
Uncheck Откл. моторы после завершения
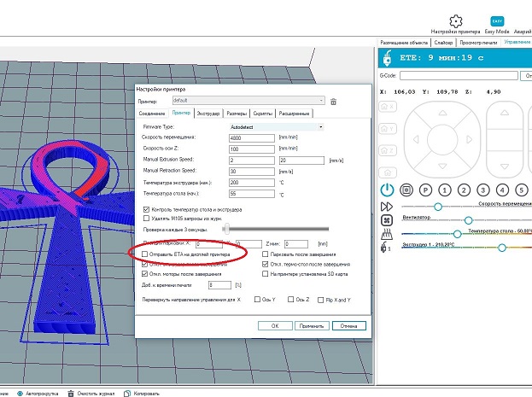(x=144, y=274)
